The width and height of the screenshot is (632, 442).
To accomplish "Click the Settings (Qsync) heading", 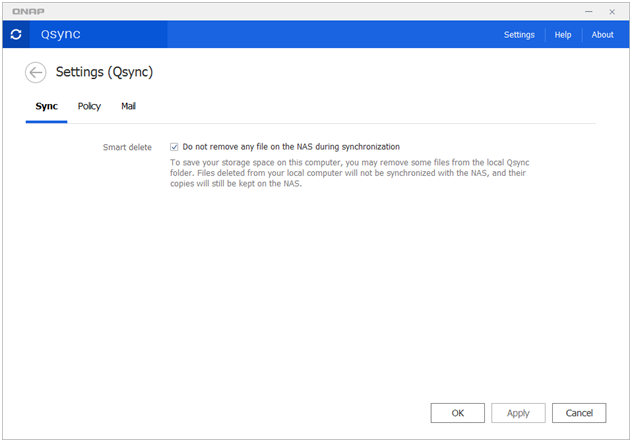I will (104, 72).
